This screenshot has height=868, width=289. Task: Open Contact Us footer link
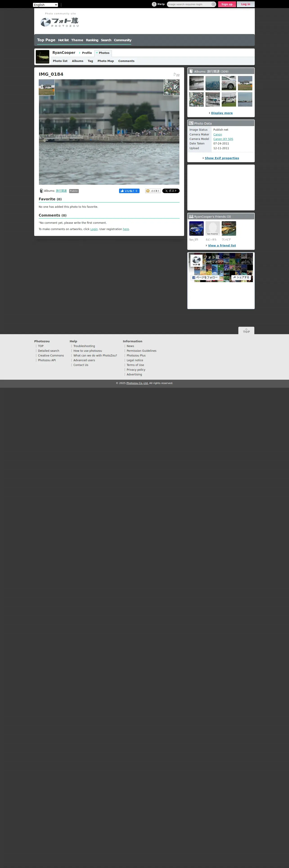pos(81,365)
